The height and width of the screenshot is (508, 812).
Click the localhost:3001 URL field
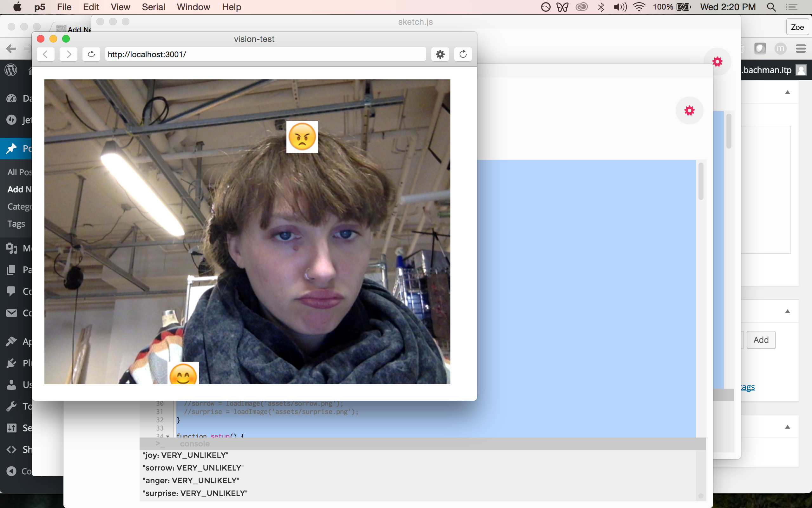pos(266,54)
